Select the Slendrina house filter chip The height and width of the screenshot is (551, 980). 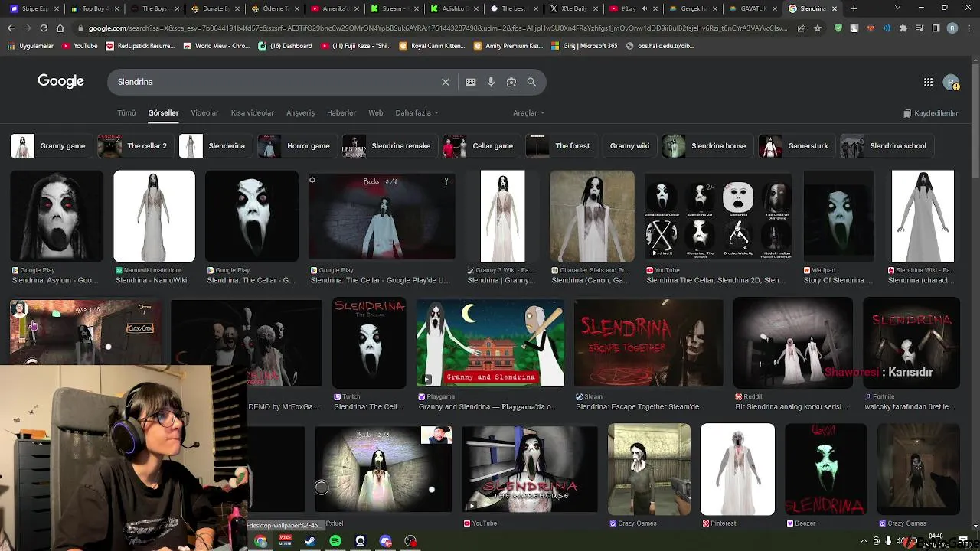point(707,146)
